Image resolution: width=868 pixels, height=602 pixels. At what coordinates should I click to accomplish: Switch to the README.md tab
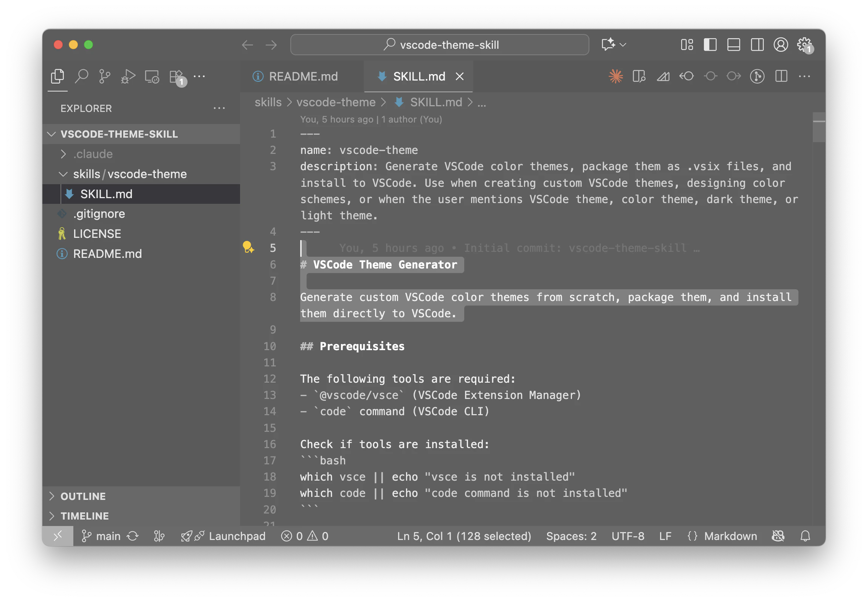coord(295,76)
